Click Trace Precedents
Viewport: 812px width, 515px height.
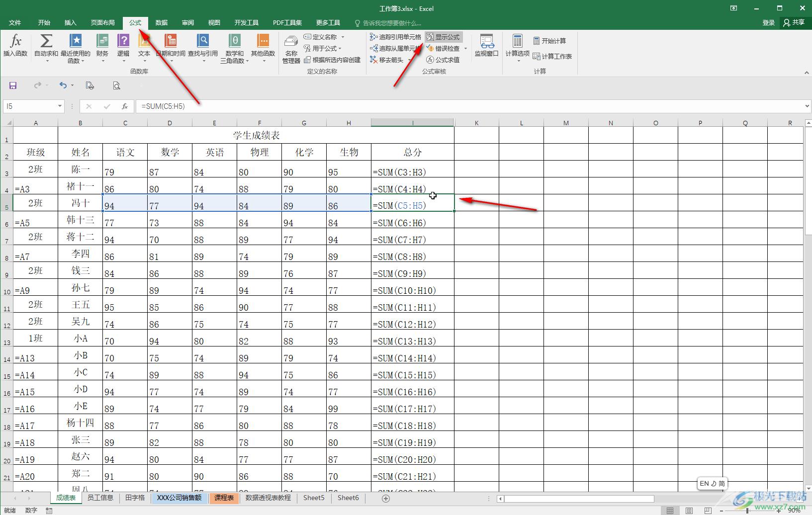click(x=396, y=37)
